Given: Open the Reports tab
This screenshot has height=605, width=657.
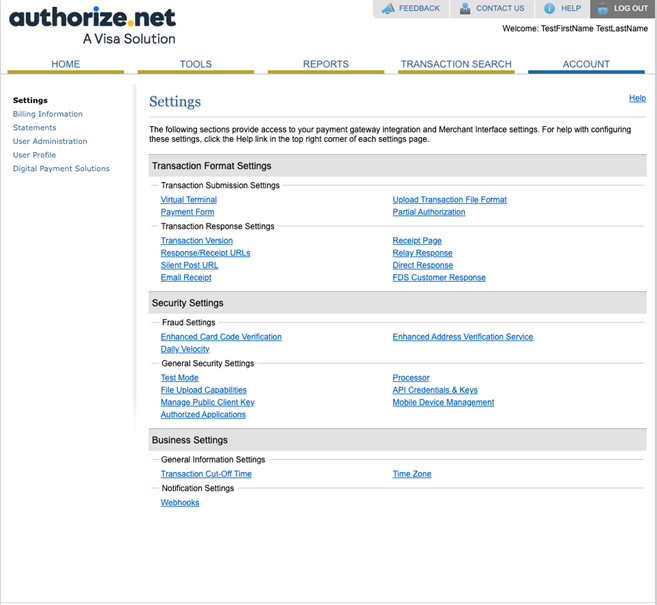Looking at the screenshot, I should tap(325, 64).
